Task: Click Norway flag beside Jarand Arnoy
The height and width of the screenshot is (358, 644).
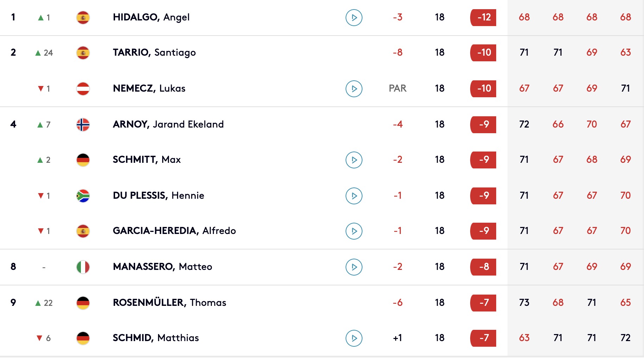Action: (x=83, y=124)
